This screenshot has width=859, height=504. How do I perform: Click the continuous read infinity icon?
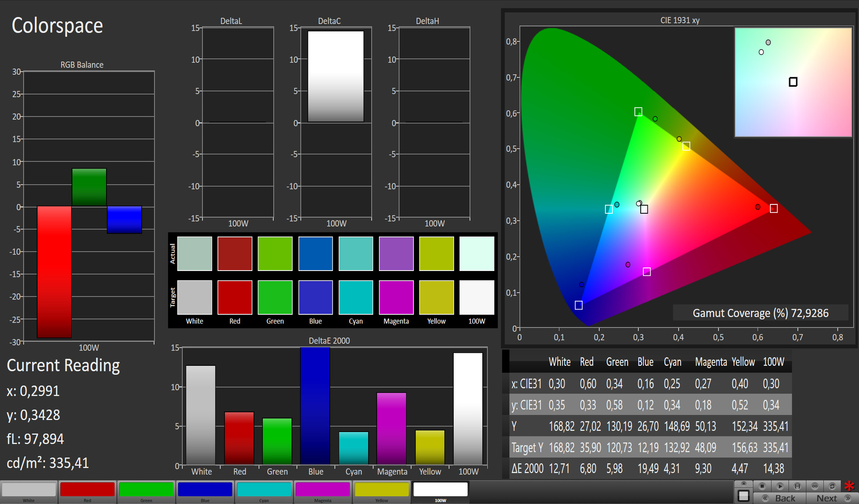tap(815, 486)
